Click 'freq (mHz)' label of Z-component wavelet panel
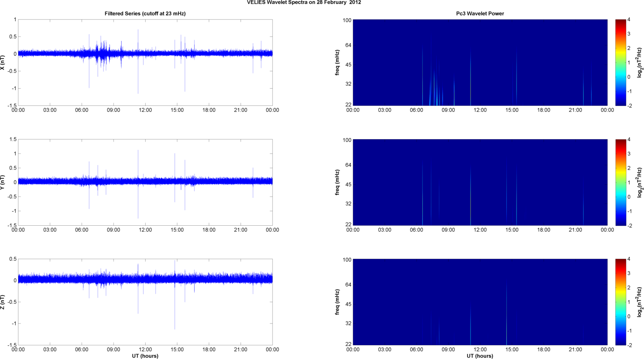 tap(338, 302)
